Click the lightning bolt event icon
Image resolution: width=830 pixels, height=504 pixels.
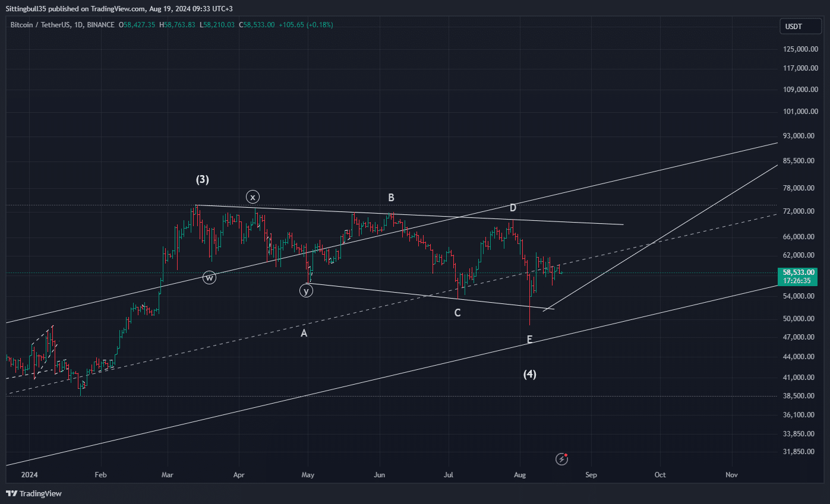562,459
